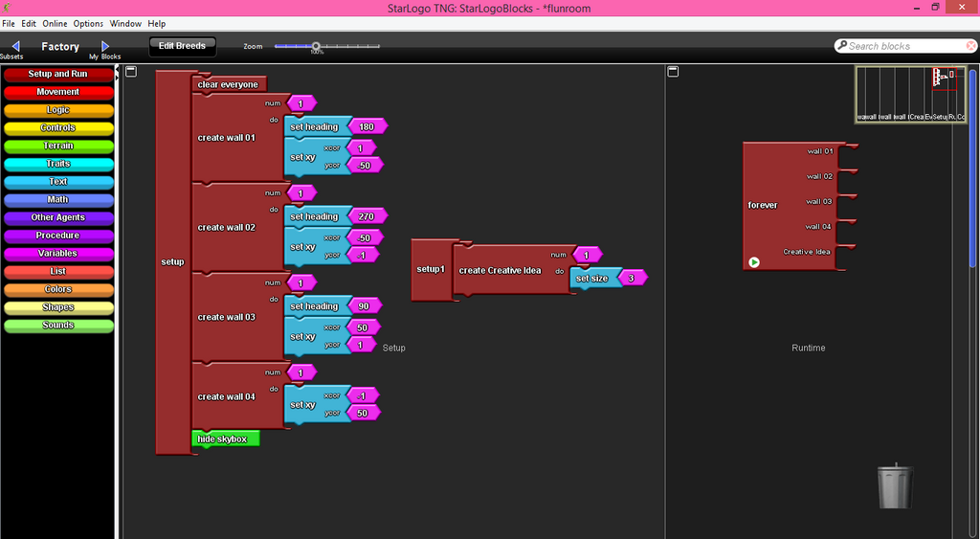Open the Options menu
This screenshot has width=980, height=539.
88,24
